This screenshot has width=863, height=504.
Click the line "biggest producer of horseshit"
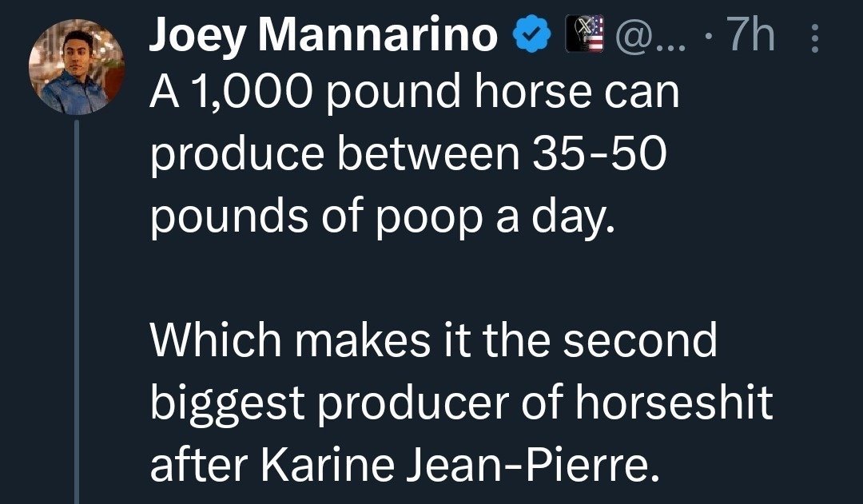coord(461,402)
